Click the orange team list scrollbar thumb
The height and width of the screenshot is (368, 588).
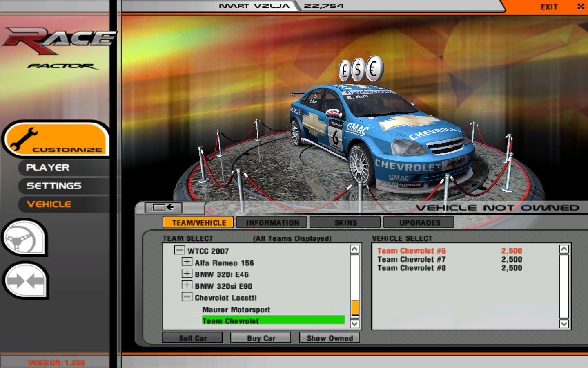pyautogui.click(x=355, y=307)
